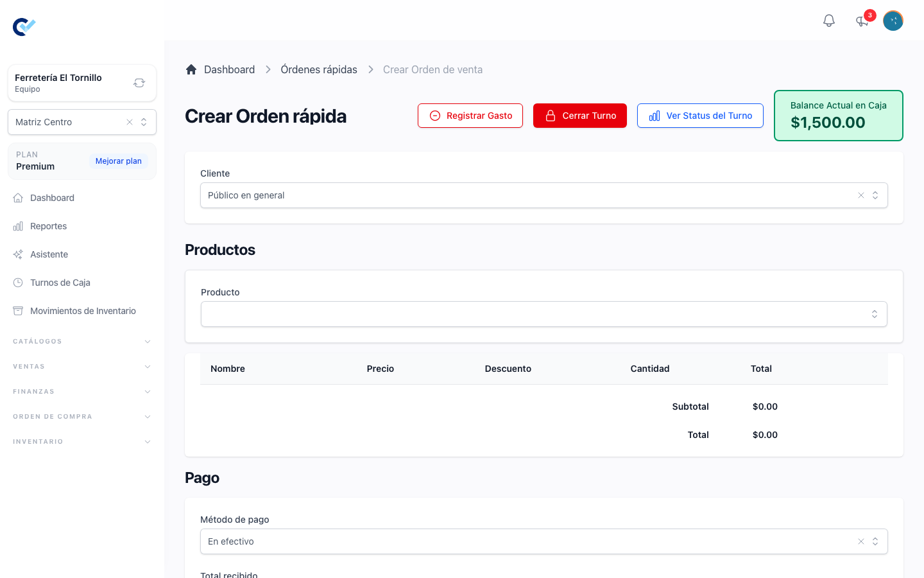Open the user avatar menu
The height and width of the screenshot is (578, 924).
click(893, 21)
